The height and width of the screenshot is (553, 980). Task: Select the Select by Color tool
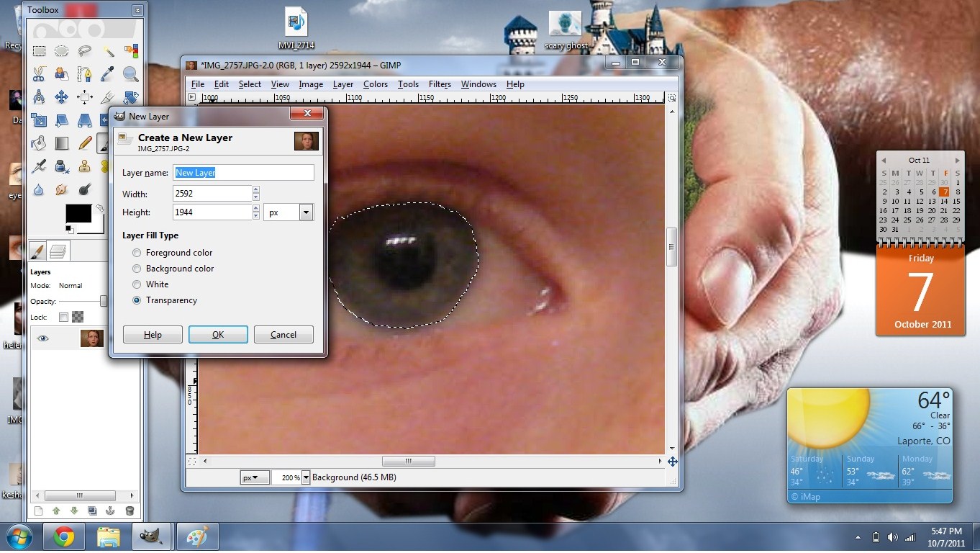(131, 51)
